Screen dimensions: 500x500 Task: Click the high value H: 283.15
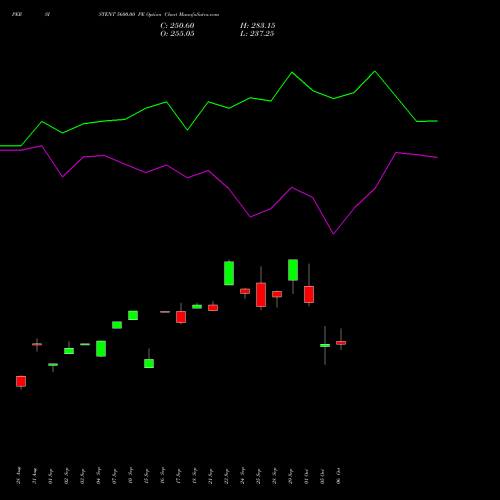click(257, 26)
